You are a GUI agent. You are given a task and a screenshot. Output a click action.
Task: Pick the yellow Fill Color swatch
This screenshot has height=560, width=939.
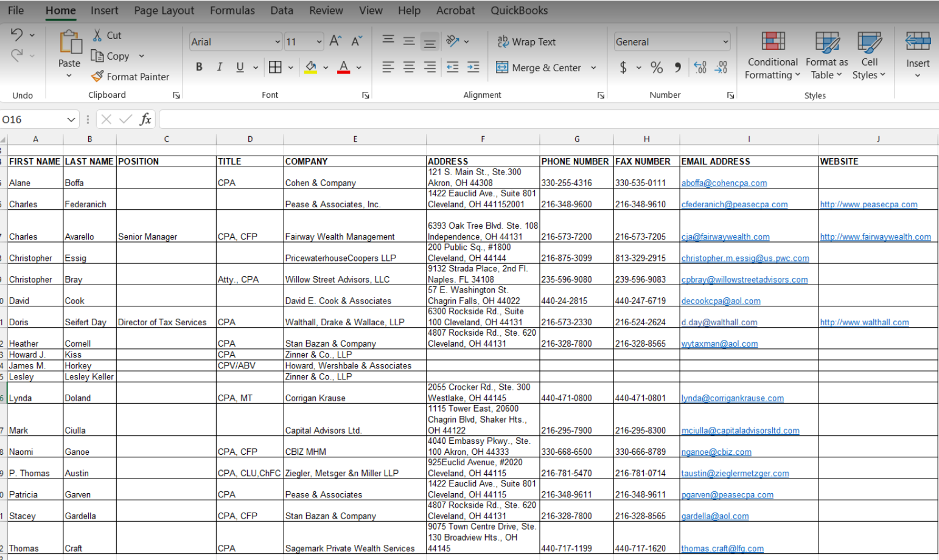(310, 67)
